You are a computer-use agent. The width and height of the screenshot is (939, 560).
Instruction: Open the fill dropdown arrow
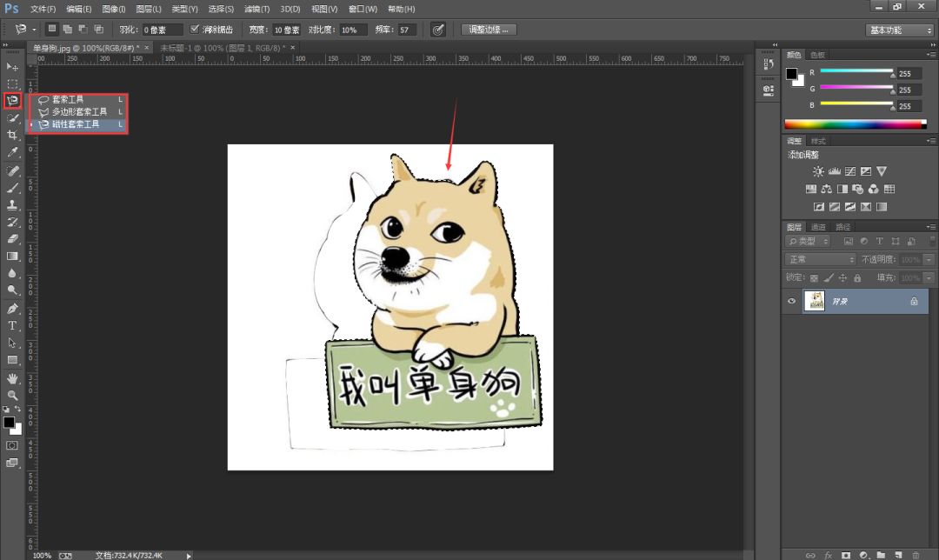pos(929,278)
